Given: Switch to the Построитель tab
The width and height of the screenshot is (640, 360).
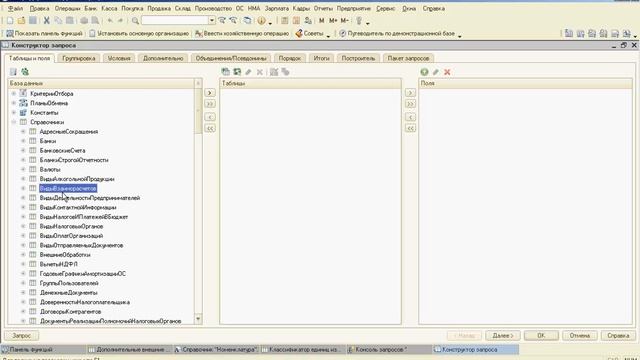Looking at the screenshot, I should [358, 58].
